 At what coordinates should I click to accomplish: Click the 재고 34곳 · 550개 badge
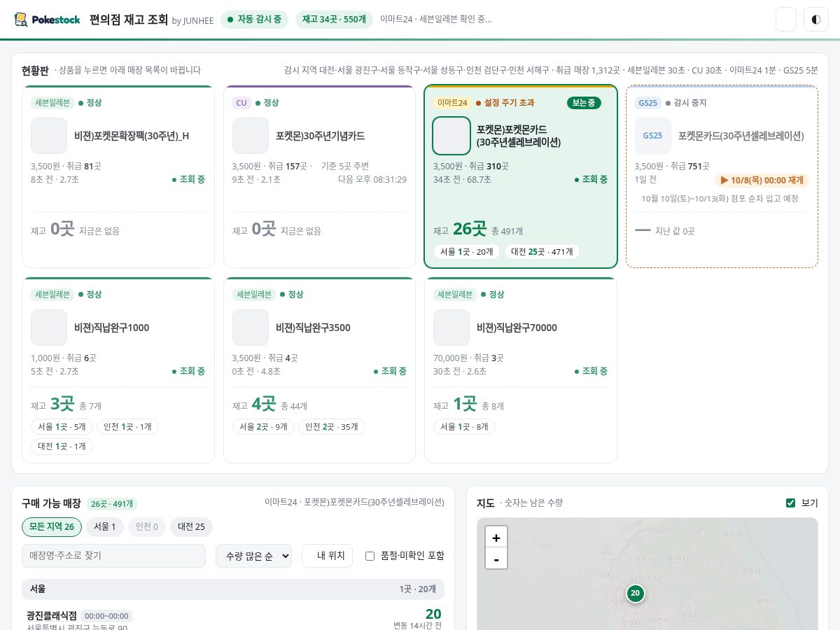(334, 20)
